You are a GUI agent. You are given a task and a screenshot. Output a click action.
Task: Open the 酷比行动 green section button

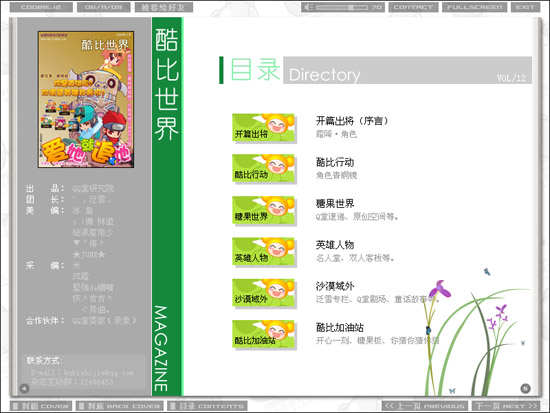point(263,168)
